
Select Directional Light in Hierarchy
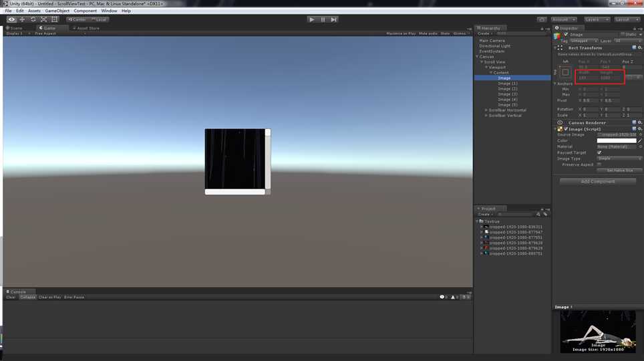tap(494, 46)
